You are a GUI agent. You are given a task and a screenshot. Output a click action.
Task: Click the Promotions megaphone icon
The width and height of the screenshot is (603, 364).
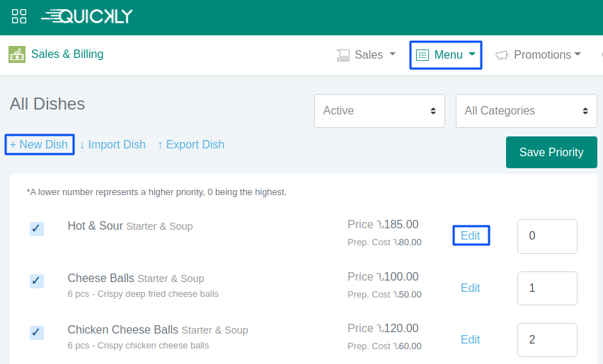502,55
